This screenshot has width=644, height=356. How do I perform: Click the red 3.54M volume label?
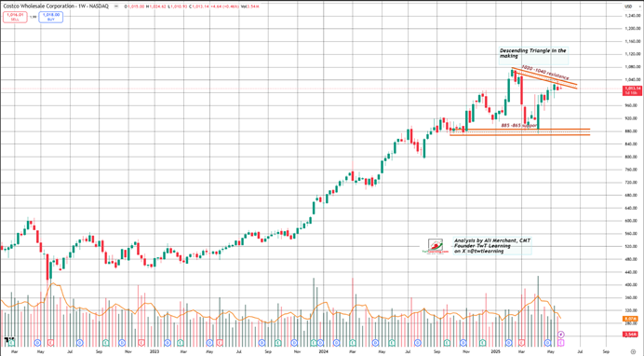click(x=630, y=335)
